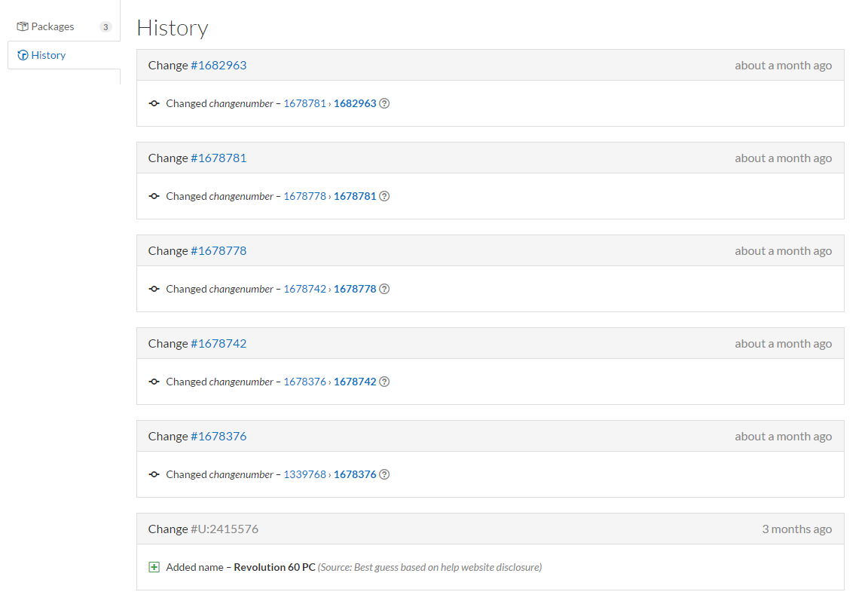Open old changenumber 1678778 link in second entry
The width and height of the screenshot is (868, 601).
[x=304, y=196]
